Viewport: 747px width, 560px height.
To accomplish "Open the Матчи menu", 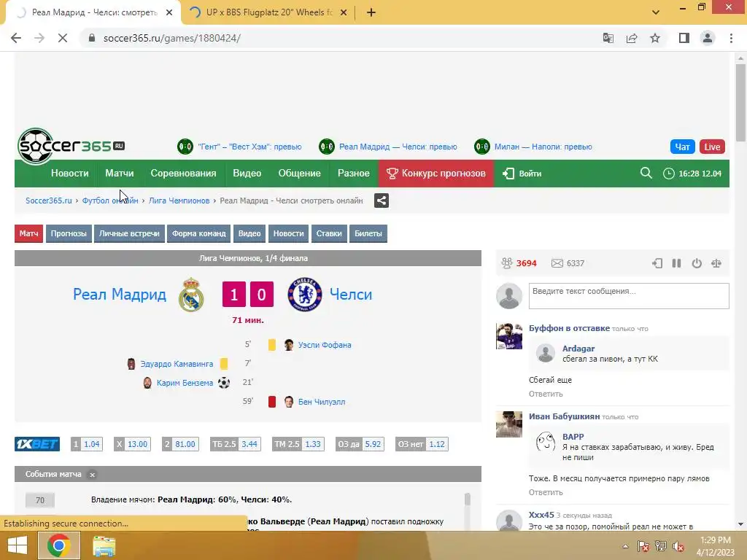I will tap(120, 174).
